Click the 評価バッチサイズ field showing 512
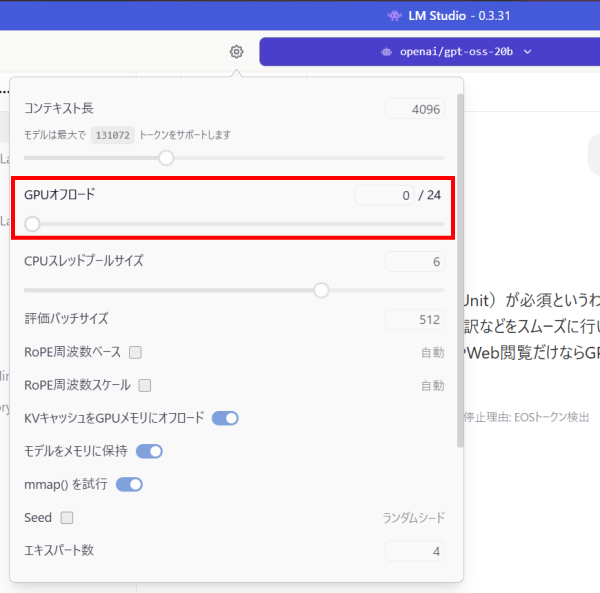The width and height of the screenshot is (600, 593). [415, 319]
